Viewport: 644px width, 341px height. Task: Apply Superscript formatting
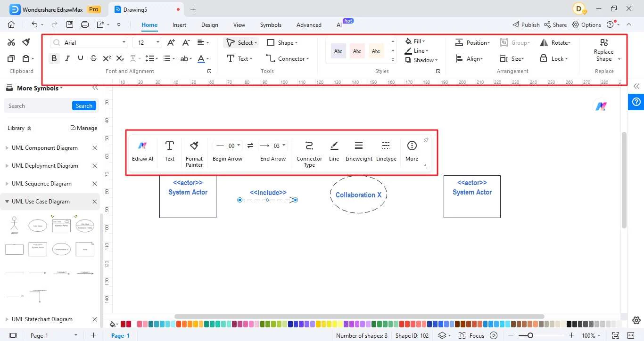click(x=107, y=58)
